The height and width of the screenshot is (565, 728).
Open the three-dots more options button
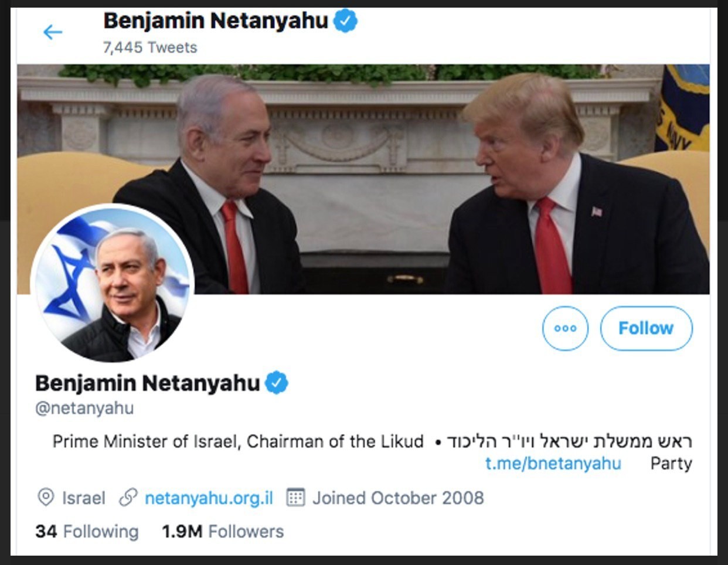coord(565,328)
